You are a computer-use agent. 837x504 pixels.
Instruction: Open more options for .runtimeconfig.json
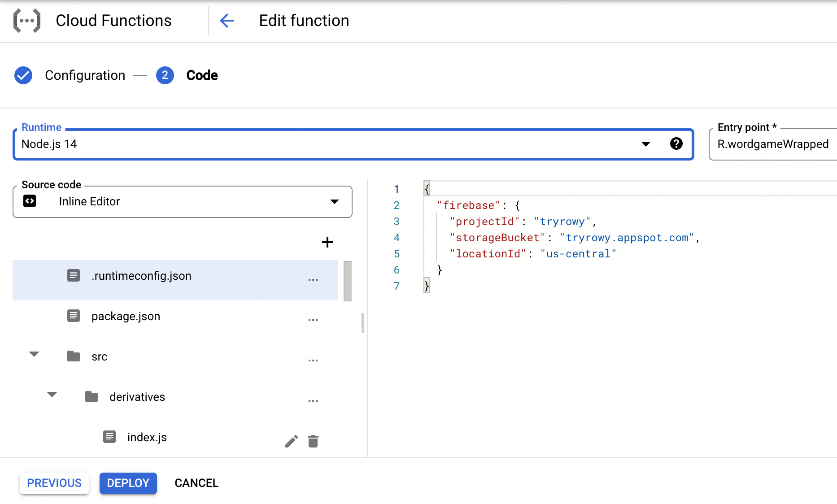313,280
